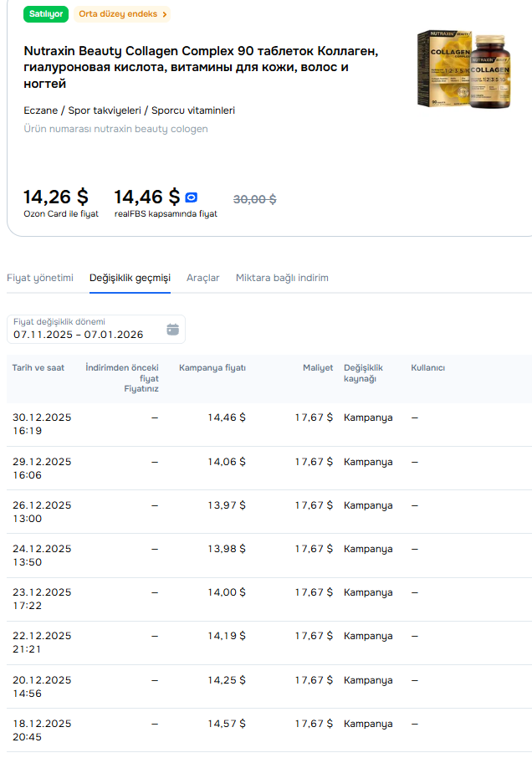Viewport: 532px width, 758px height.
Task: Click the Kullanıcı column header
Action: (x=428, y=368)
